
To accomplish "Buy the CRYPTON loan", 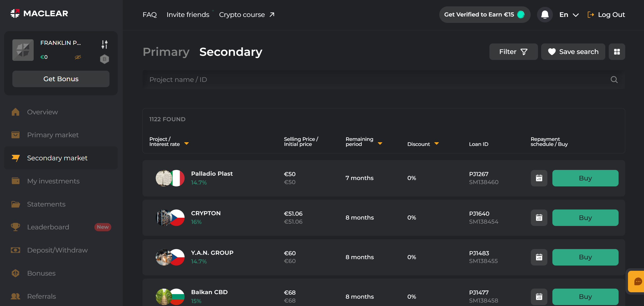I will [585, 218].
